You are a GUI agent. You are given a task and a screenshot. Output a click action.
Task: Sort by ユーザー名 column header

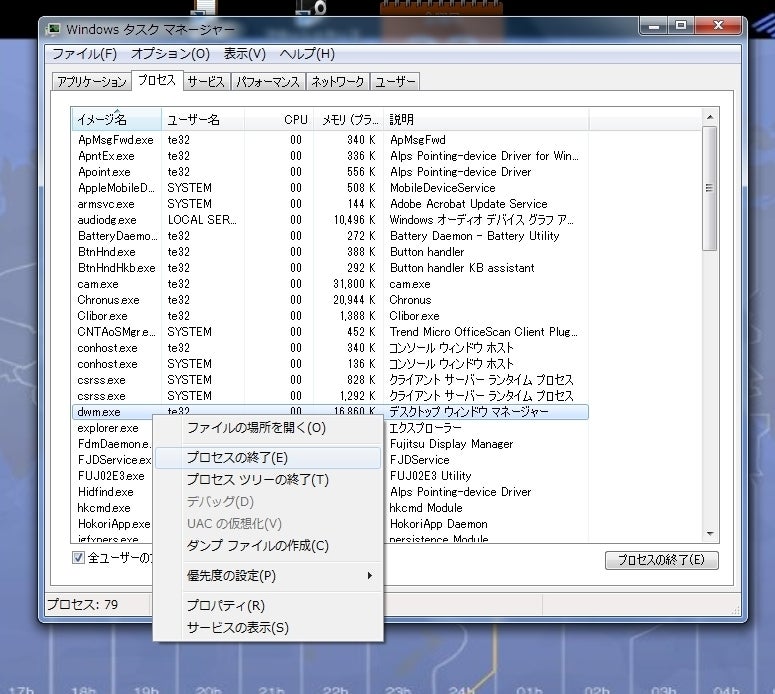pos(203,120)
